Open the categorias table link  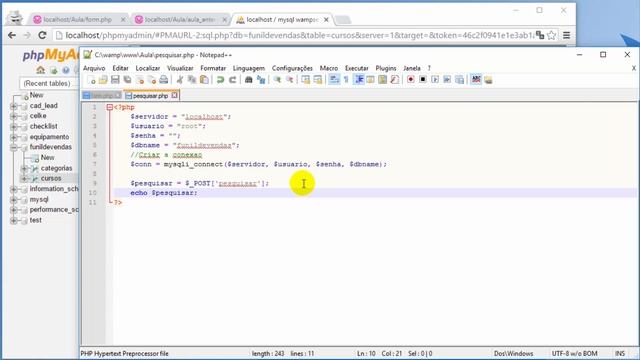pos(56,168)
